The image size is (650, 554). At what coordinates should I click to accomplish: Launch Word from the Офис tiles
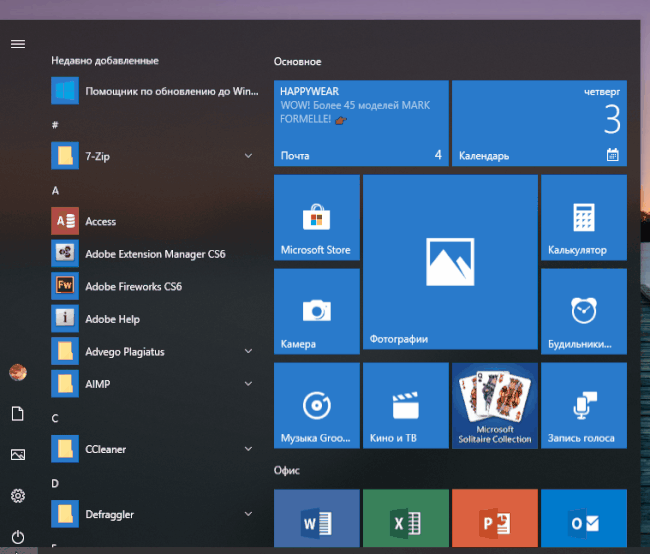(317, 518)
